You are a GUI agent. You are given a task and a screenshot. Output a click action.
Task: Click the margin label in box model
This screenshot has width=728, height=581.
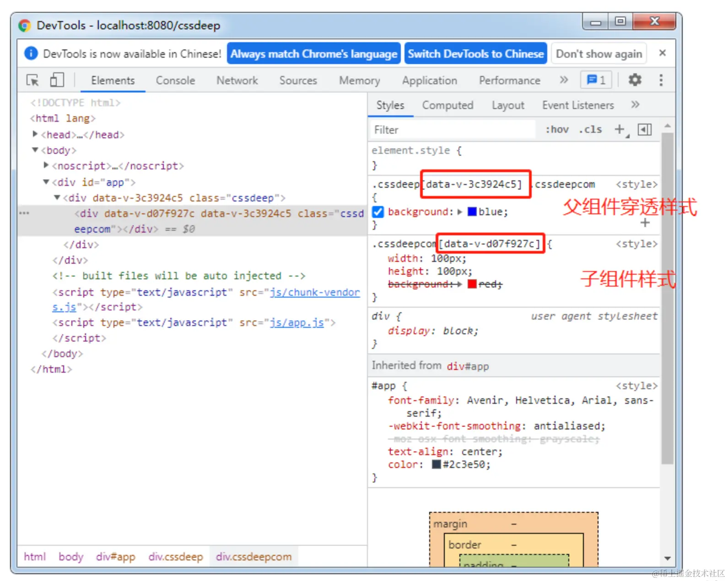pyautogui.click(x=450, y=523)
